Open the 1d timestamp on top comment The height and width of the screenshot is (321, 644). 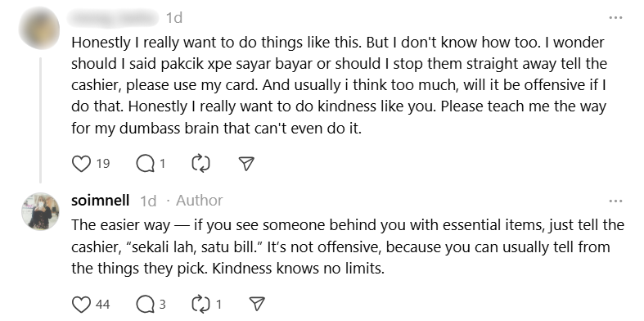pyautogui.click(x=174, y=18)
